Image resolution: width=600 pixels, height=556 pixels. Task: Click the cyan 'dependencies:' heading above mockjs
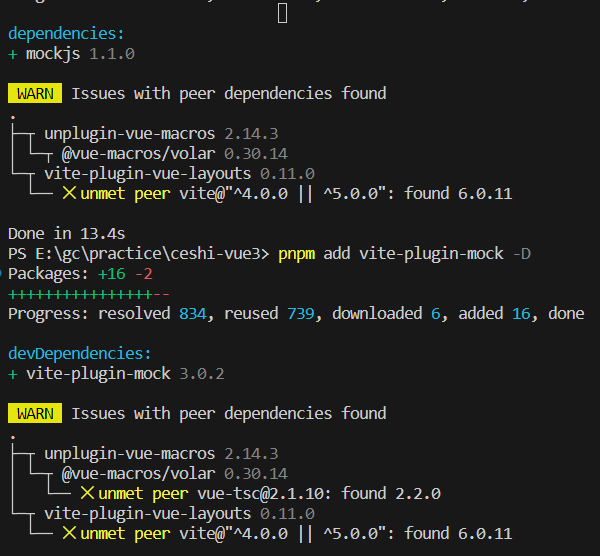(66, 34)
